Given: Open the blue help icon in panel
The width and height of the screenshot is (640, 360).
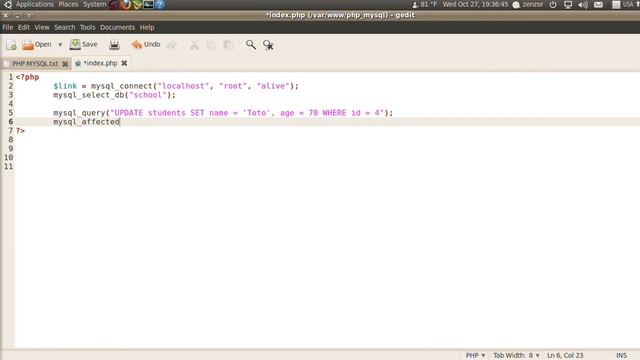Looking at the screenshot, I should (160, 4).
